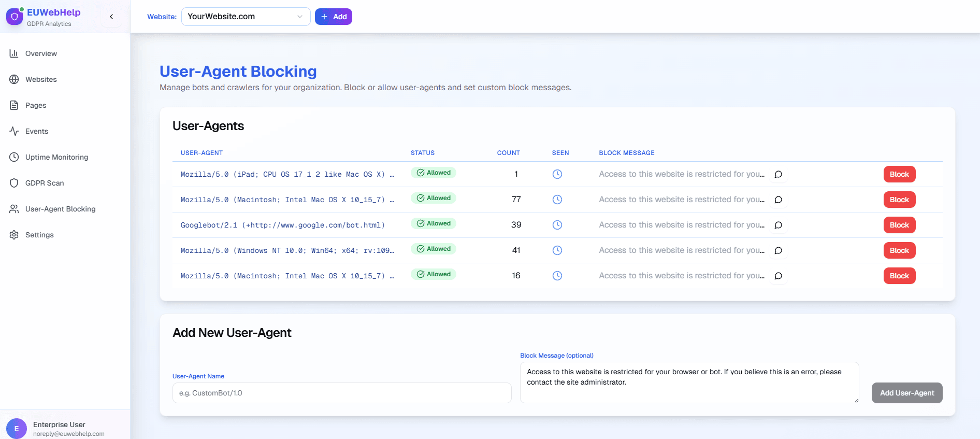Click the Allowed badge for Googlebot row
Image resolution: width=980 pixels, height=439 pixels.
coord(434,223)
